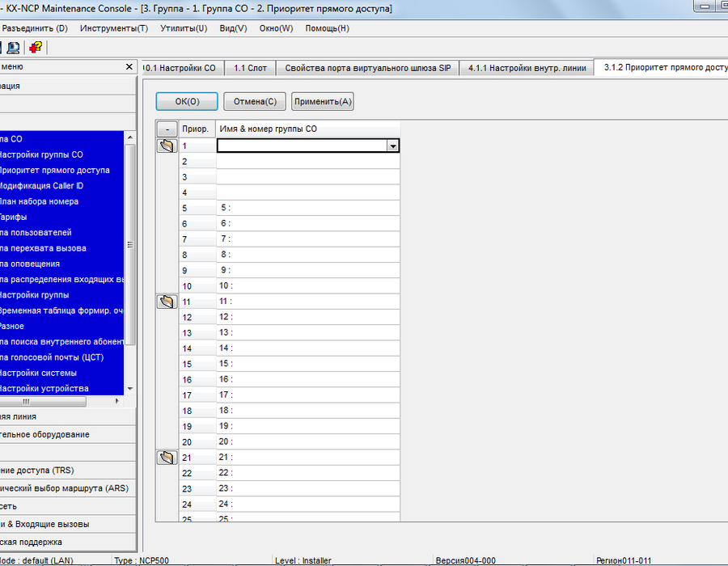The width and height of the screenshot is (728, 566).
Task: Open the help question-mark toolbar icon
Action: point(36,48)
